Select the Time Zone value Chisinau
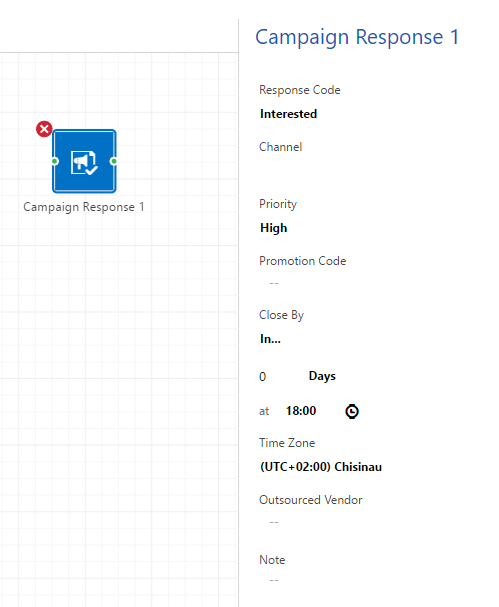The image size is (499, 607). tap(321, 467)
